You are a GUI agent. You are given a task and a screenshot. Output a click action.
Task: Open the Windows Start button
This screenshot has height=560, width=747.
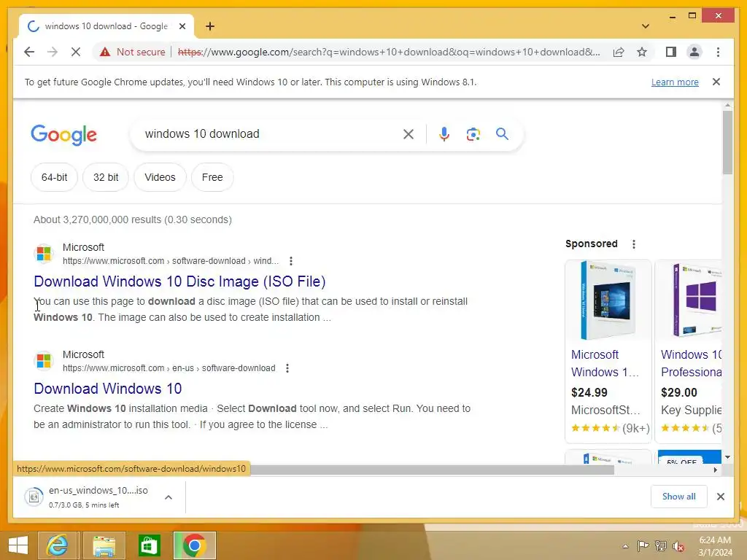pyautogui.click(x=18, y=545)
